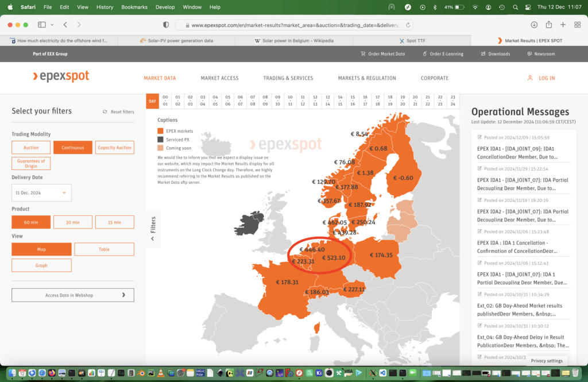Click the Safari share icon
This screenshot has width=588, height=382.
(548, 24)
